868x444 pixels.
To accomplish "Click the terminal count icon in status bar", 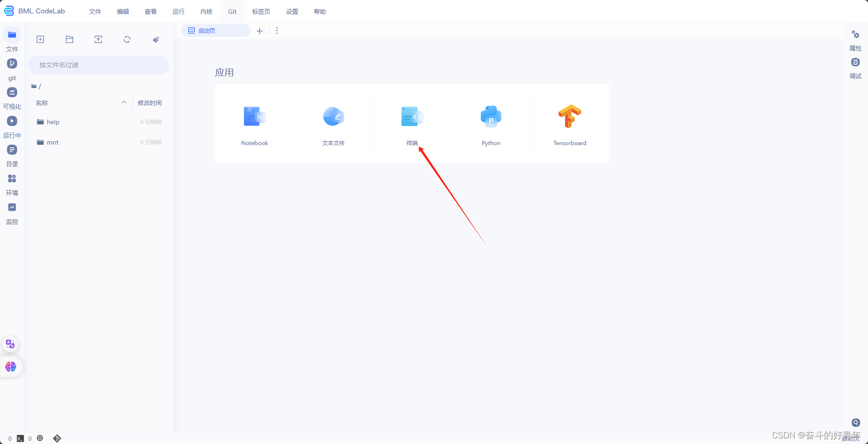I will [20, 438].
